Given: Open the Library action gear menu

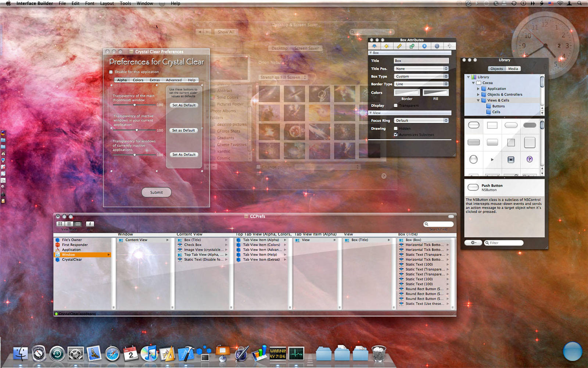Looking at the screenshot, I should (x=473, y=243).
